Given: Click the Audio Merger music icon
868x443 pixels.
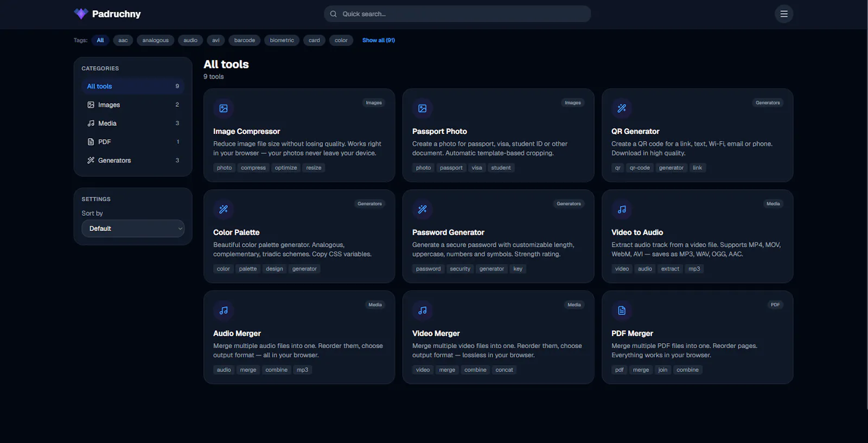Looking at the screenshot, I should tap(224, 311).
